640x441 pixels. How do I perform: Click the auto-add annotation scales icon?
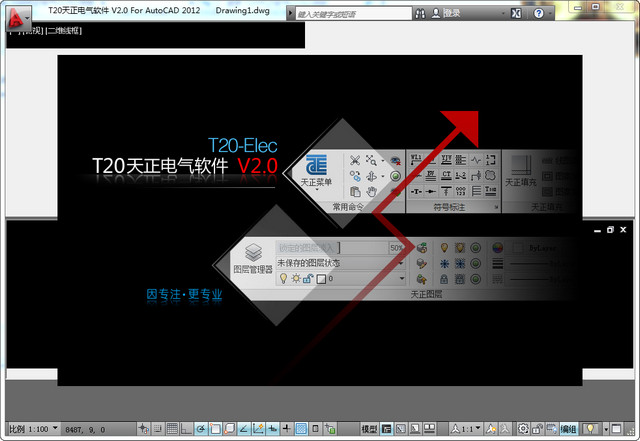click(x=505, y=429)
